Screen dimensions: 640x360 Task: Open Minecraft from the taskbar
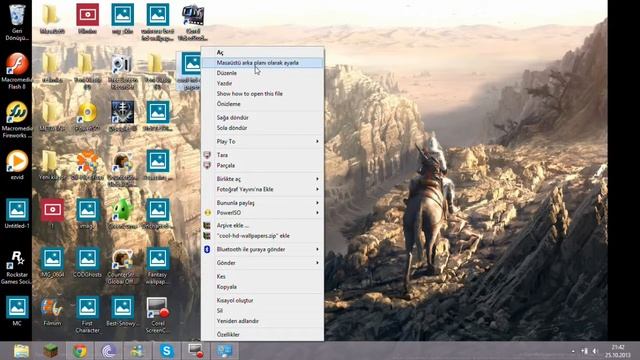[x=51, y=351]
